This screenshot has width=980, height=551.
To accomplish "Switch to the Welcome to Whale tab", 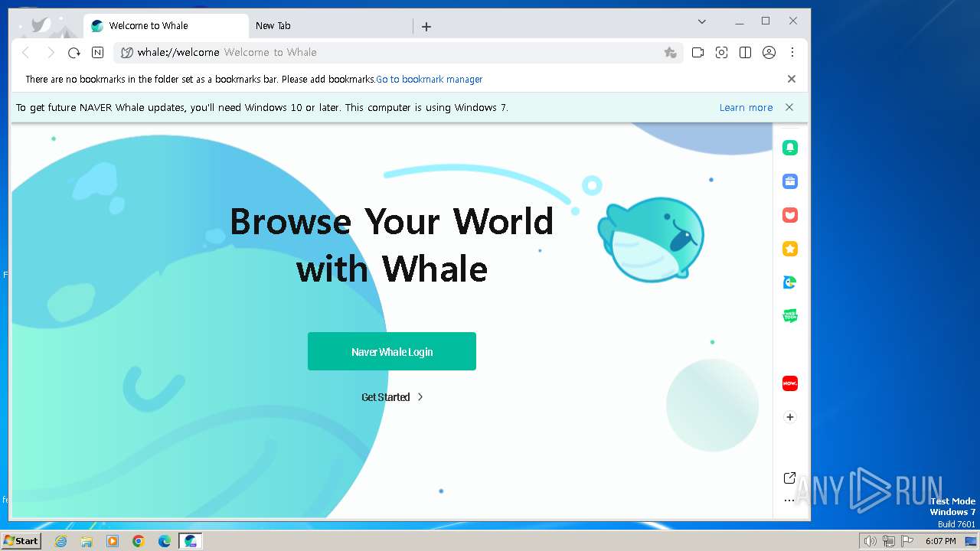I will 166,26.
